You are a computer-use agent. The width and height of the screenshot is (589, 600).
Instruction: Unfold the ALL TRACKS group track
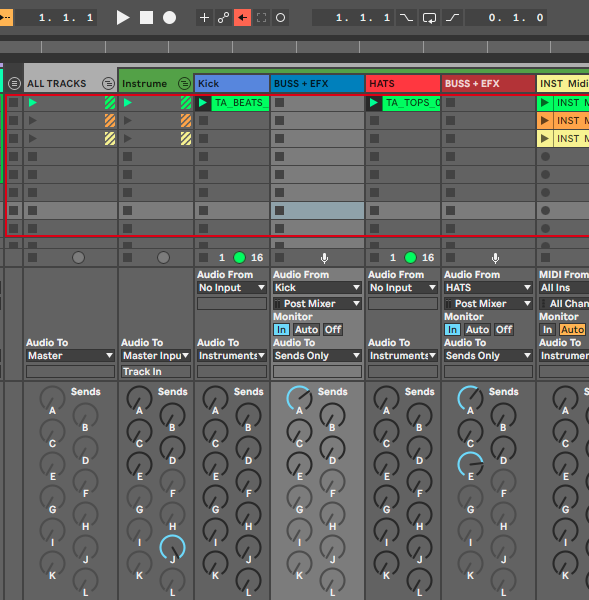pyautogui.click(x=108, y=83)
